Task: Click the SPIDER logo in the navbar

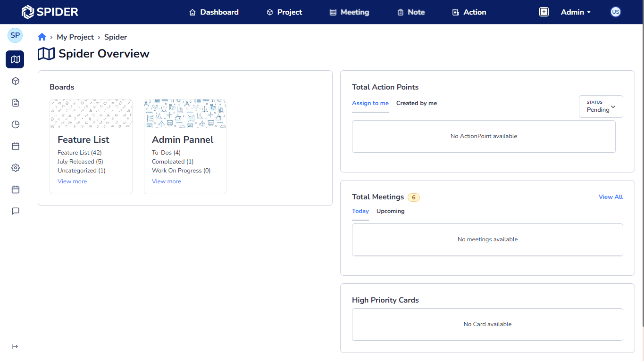Action: coord(50,12)
